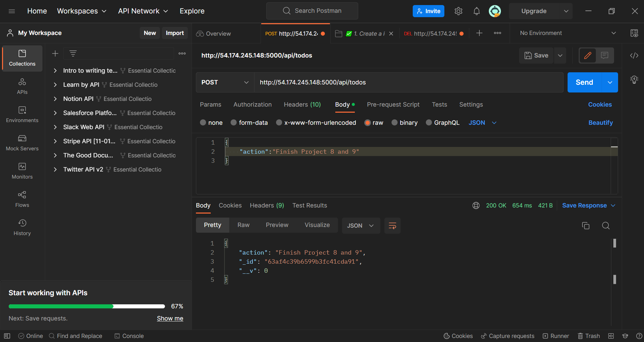Open the Collections sidebar panel
Screen dimensions: 644x342
tap(22, 58)
